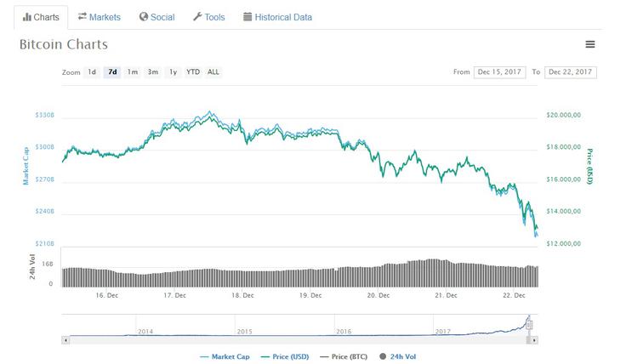Edit the To date field
Viewport: 626px width, 364px height.
click(571, 72)
